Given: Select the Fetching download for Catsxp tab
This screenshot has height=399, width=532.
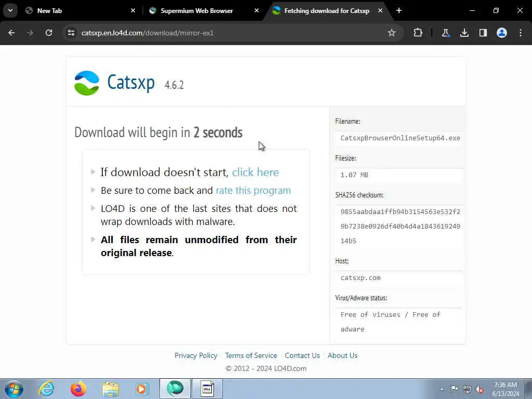Looking at the screenshot, I should (x=326, y=11).
